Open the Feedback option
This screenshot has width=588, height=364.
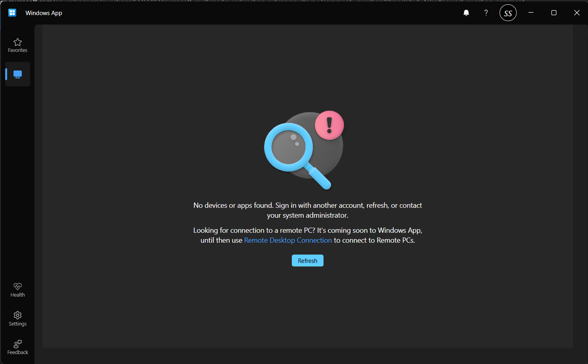coord(17,347)
